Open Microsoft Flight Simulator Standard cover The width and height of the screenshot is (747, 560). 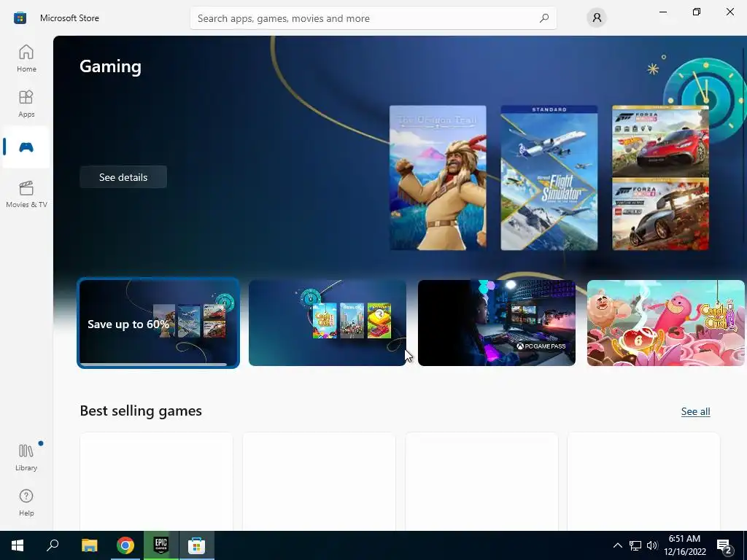pos(549,178)
